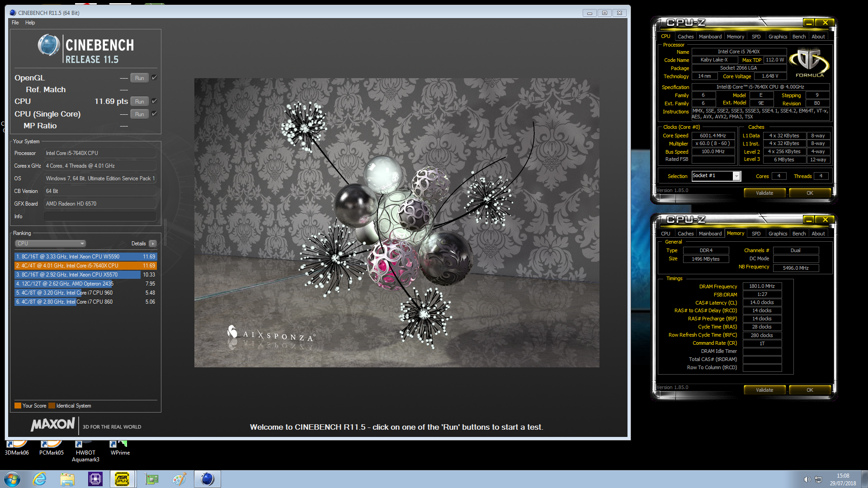Open the CPU ranking type dropdown

click(51, 244)
